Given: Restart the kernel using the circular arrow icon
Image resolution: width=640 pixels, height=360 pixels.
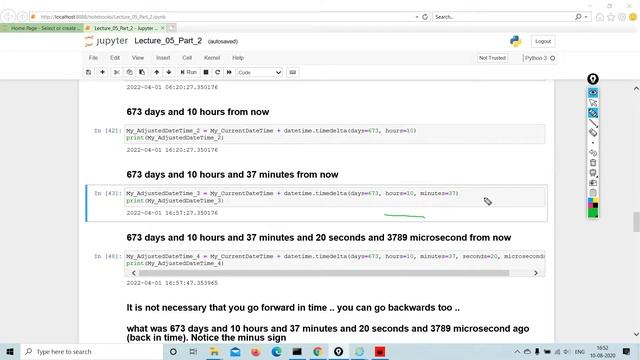Looking at the screenshot, I should click(x=218, y=72).
